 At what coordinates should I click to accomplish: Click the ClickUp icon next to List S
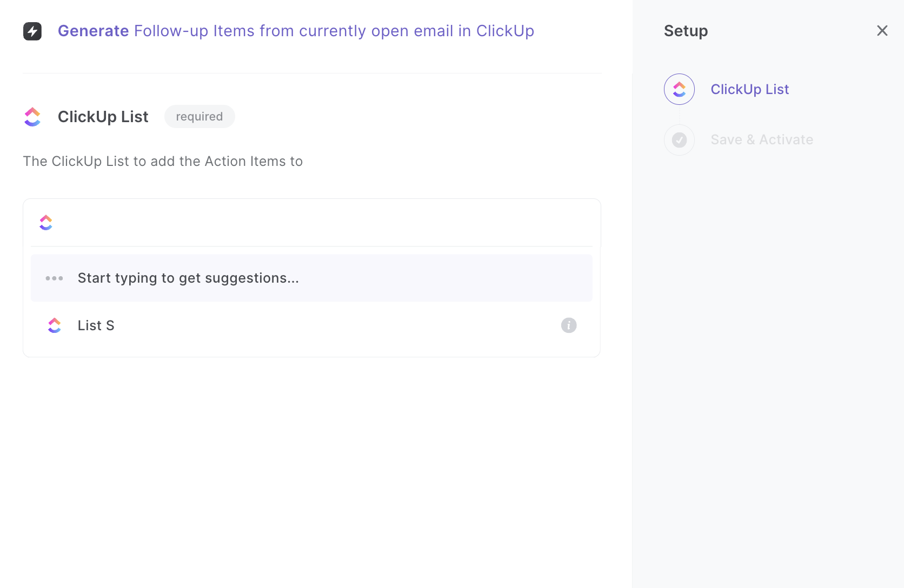point(55,325)
